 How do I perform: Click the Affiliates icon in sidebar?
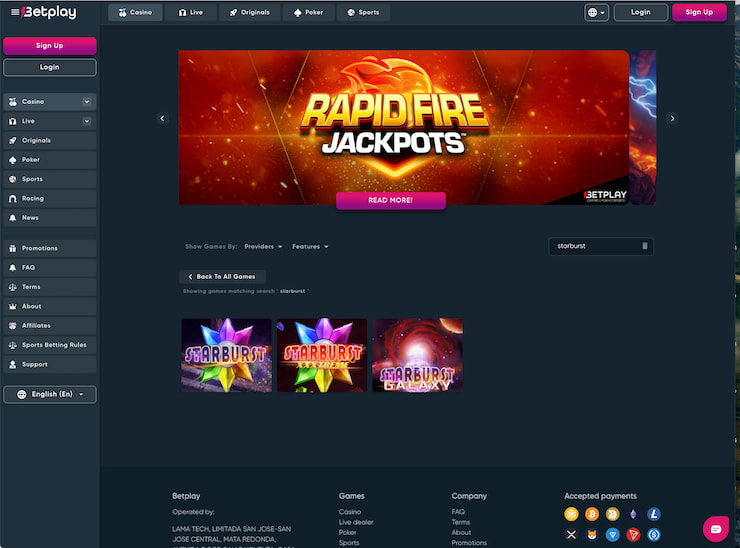[x=13, y=325]
